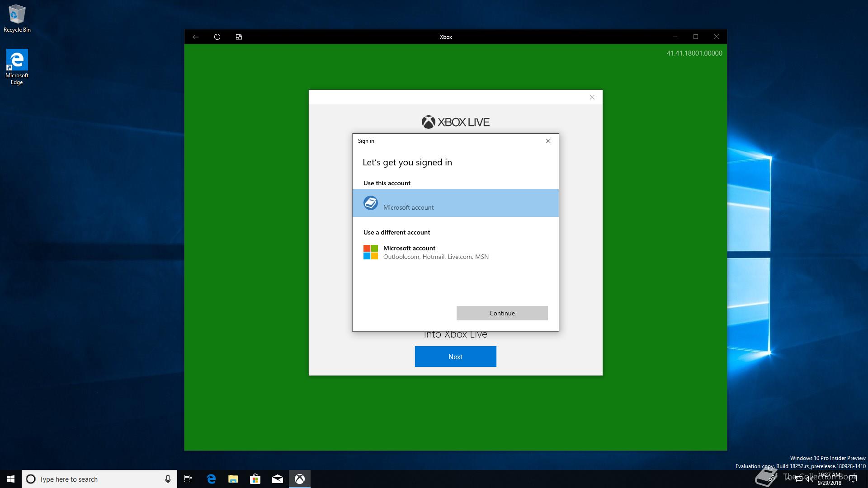The image size is (868, 488).
Task: Click the blue Next button
Action: pos(456,357)
